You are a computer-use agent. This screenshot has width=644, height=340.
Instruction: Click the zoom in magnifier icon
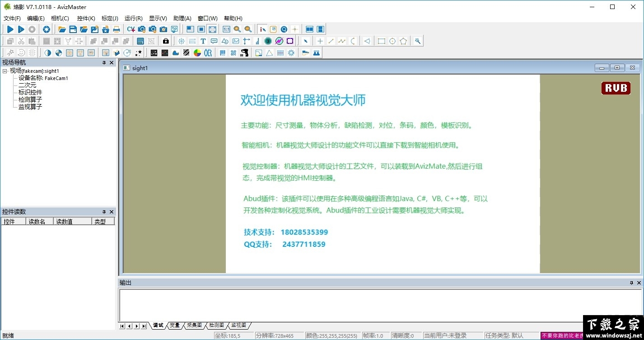point(237,29)
